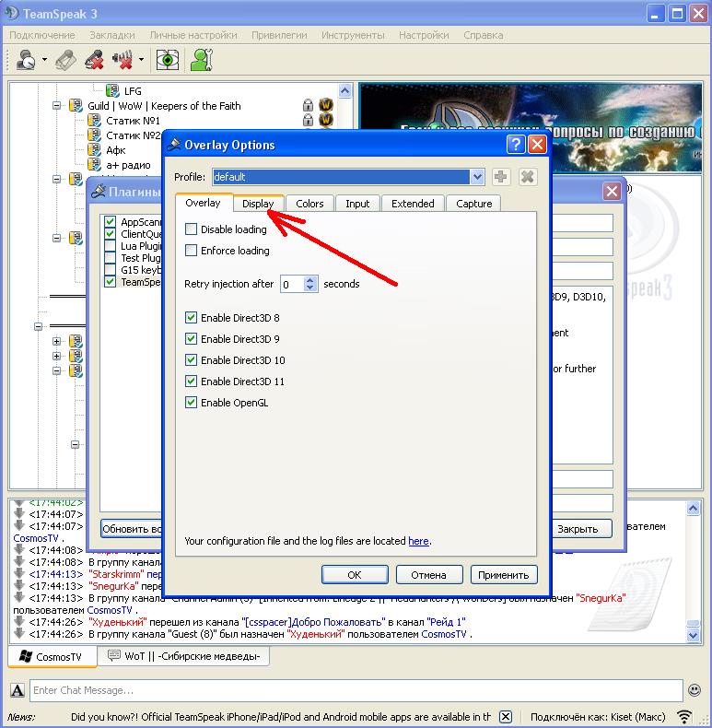This screenshot has width=712, height=728.
Task: Click the Обновить button in Плагины window
Action: click(x=132, y=529)
